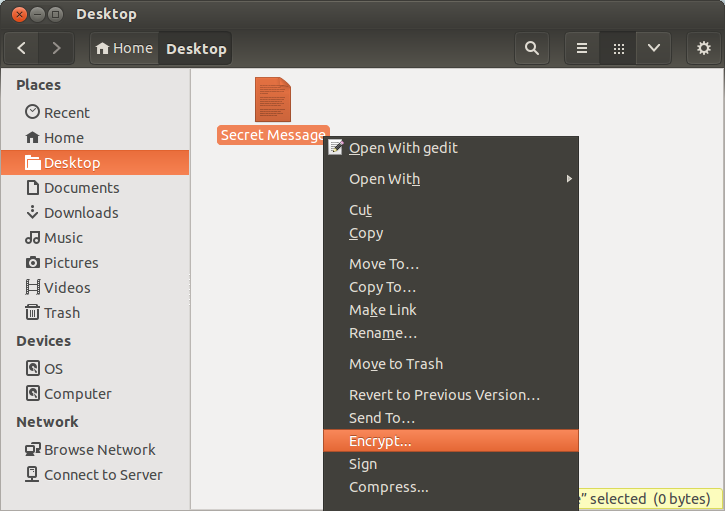Open Browse Network in sidebar
The width and height of the screenshot is (725, 511).
pos(99,450)
